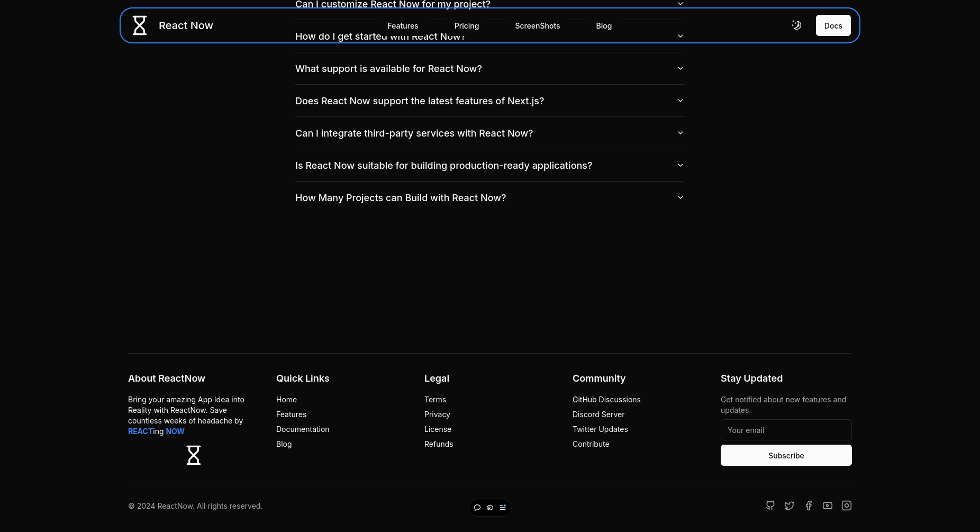
Task: Click the 'About ReactNow' heading
Action: pos(167,378)
